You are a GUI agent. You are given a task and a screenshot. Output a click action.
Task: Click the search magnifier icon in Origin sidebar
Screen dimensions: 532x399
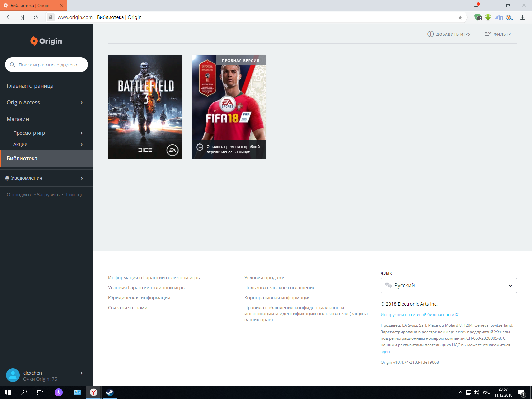pos(12,65)
